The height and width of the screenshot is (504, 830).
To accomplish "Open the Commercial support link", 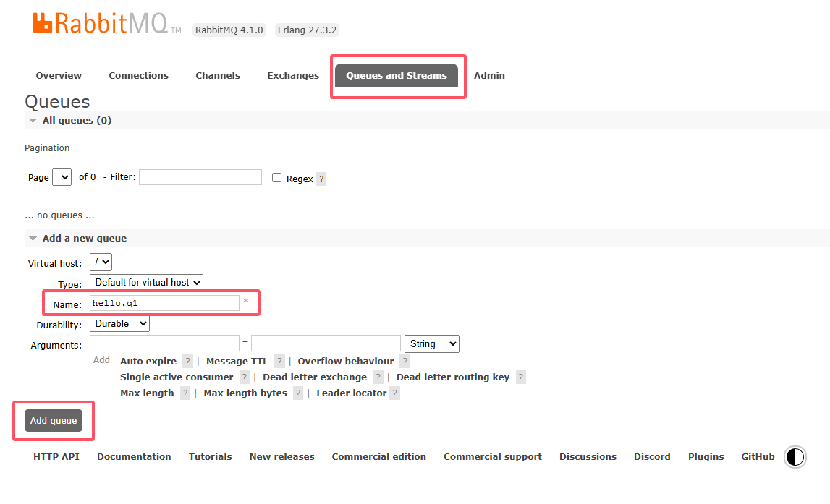I will point(492,456).
